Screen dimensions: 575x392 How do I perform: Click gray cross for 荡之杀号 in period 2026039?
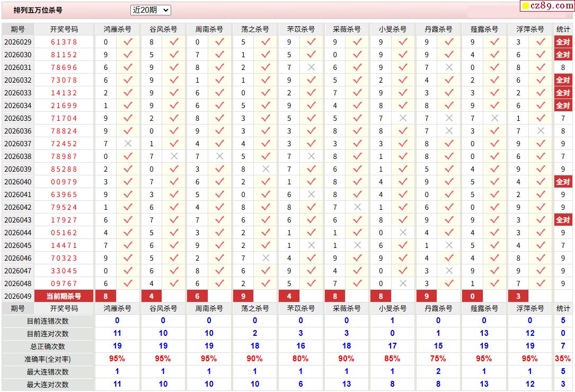(266, 169)
